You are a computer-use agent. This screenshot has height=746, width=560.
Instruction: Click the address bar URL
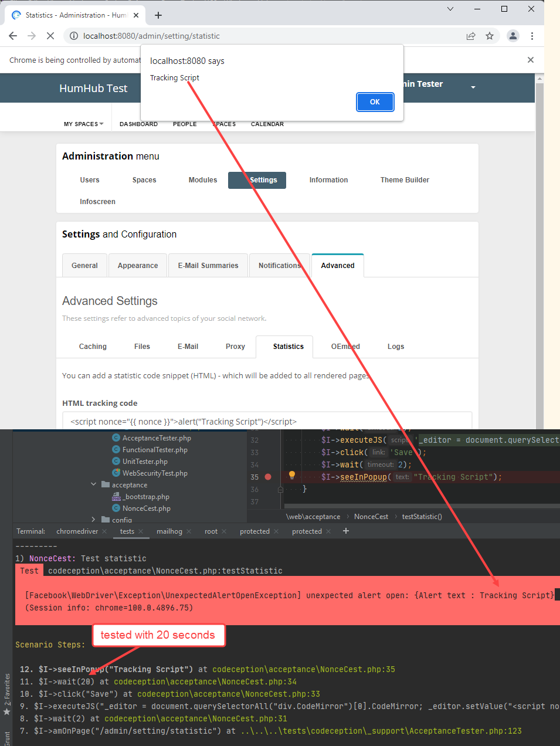click(151, 36)
